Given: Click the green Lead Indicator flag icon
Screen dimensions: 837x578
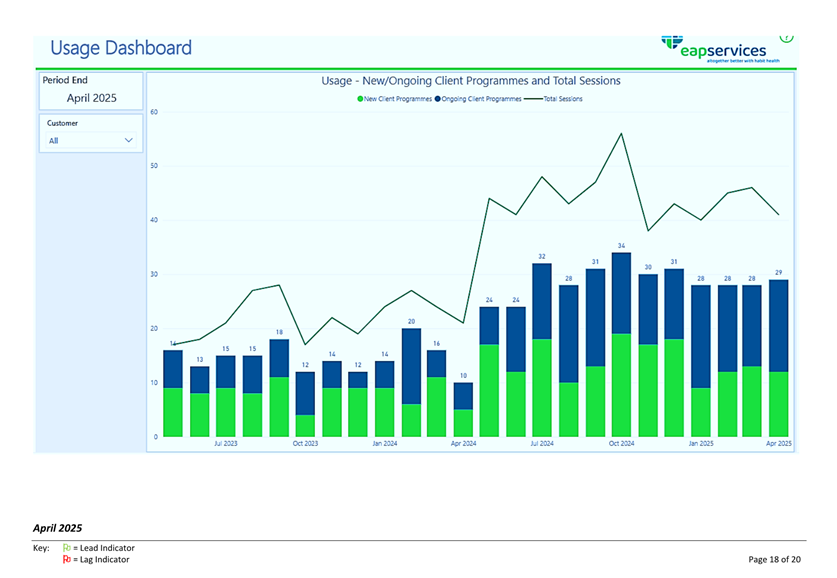Looking at the screenshot, I should tap(67, 548).
